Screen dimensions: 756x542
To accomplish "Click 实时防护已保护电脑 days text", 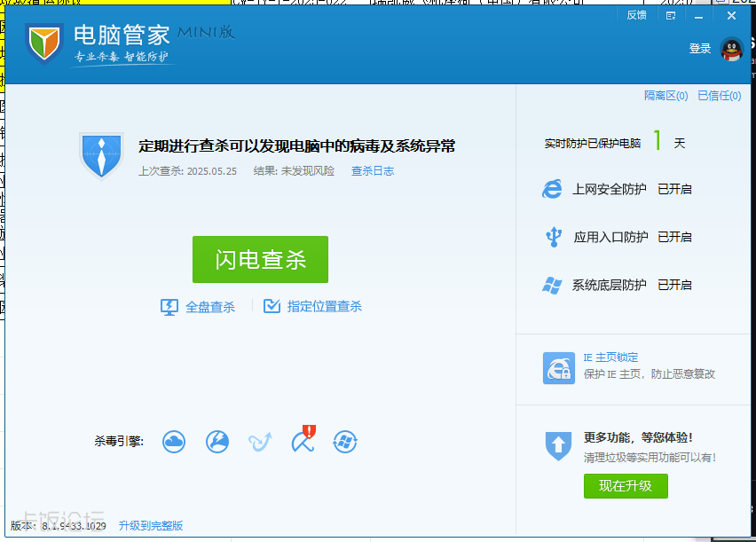I will [615, 143].
